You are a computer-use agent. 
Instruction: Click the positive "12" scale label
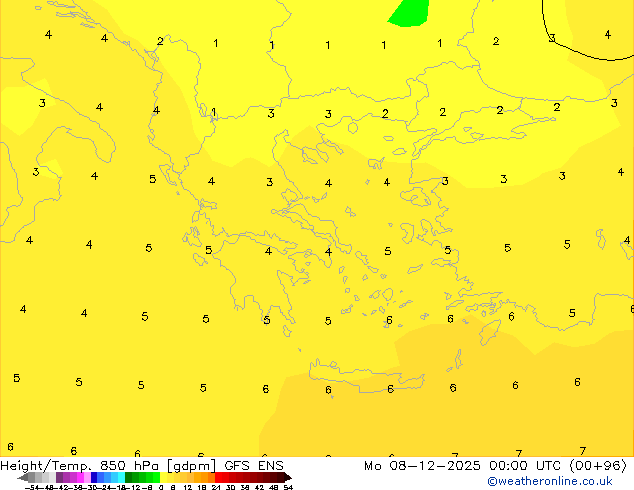pos(187,487)
